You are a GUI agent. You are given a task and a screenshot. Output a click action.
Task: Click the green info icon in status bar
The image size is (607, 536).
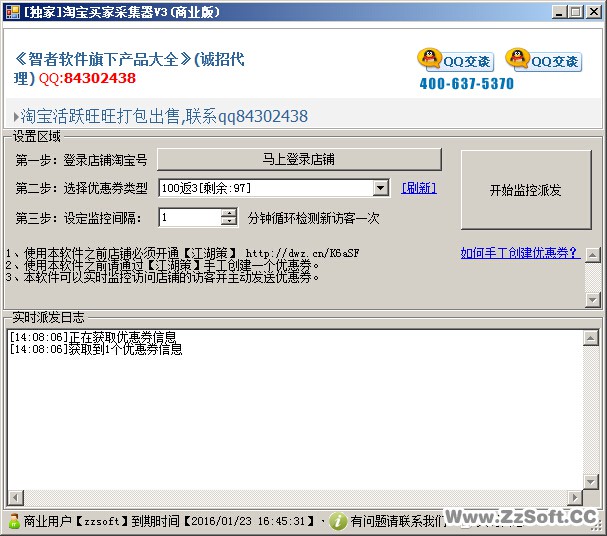pyautogui.click(x=338, y=521)
